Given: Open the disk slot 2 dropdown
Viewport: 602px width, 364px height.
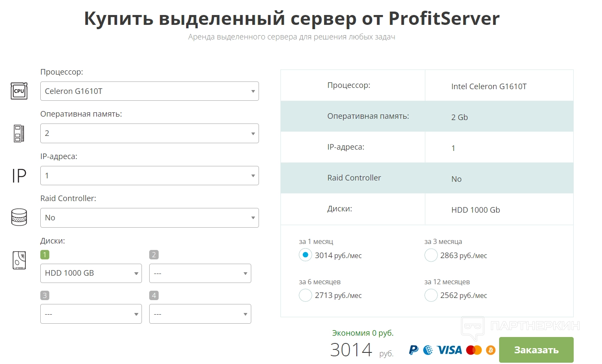Looking at the screenshot, I should [200, 273].
